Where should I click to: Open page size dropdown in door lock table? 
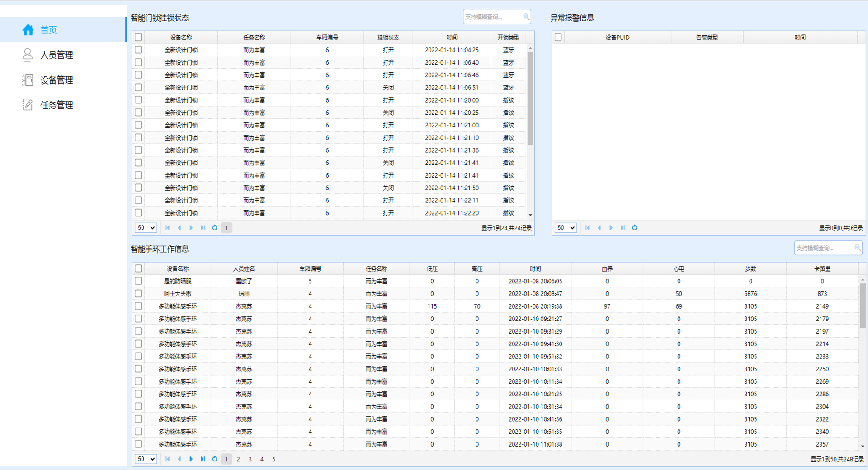pos(146,228)
